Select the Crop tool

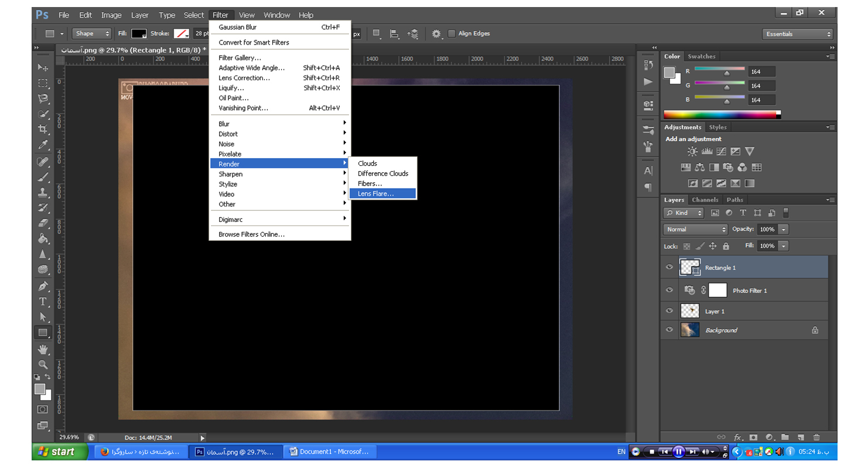coord(43,129)
